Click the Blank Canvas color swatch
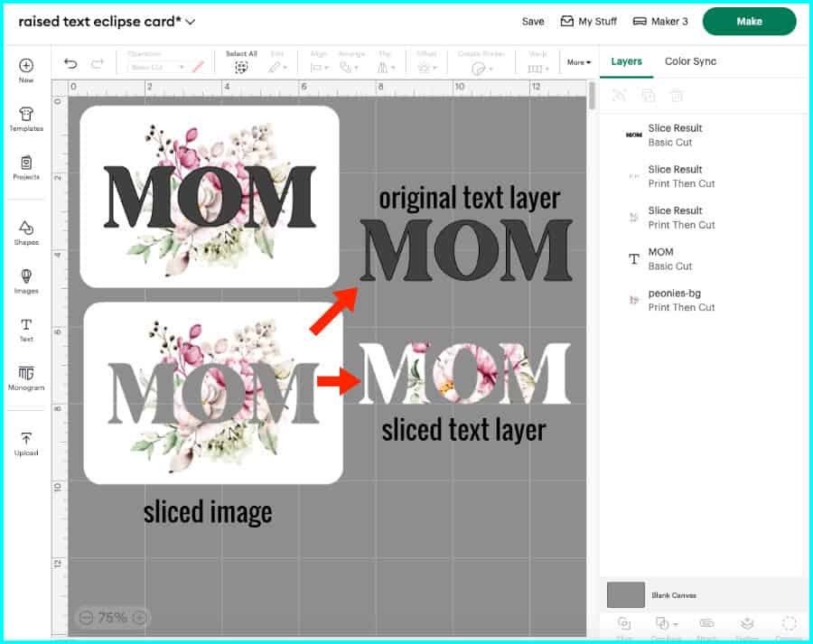This screenshot has width=813, height=644. [626, 594]
